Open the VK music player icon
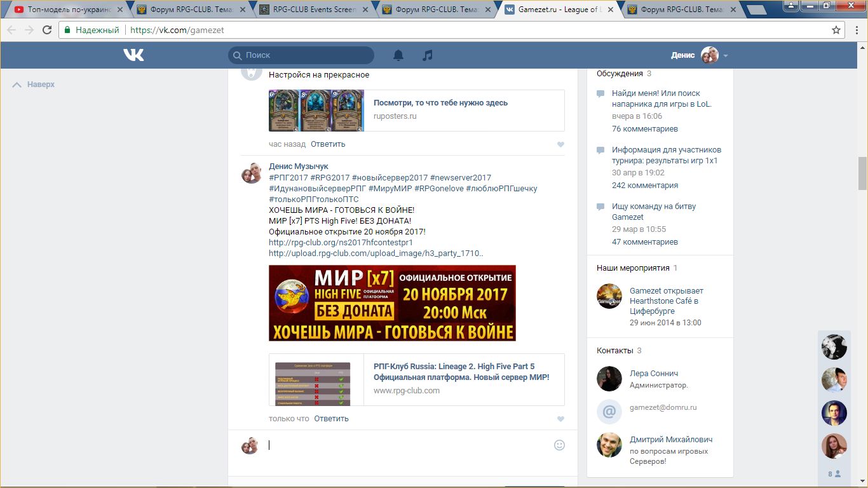The width and height of the screenshot is (868, 488). [428, 55]
